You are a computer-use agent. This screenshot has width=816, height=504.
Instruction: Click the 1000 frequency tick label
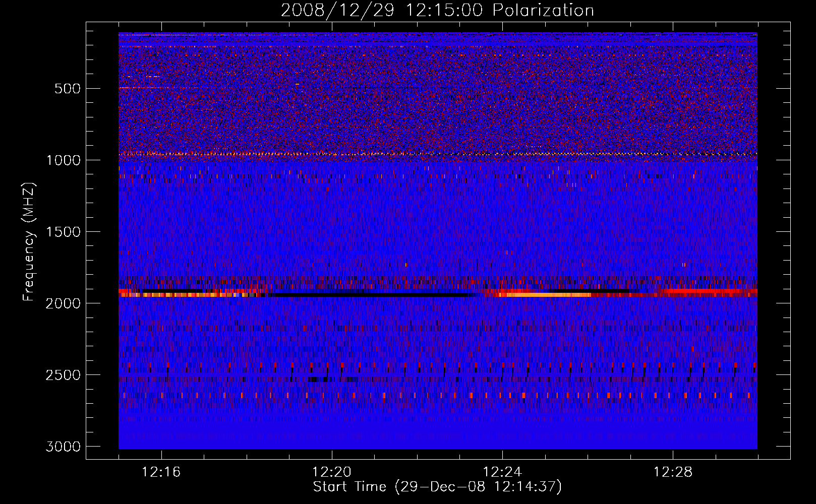pos(63,160)
